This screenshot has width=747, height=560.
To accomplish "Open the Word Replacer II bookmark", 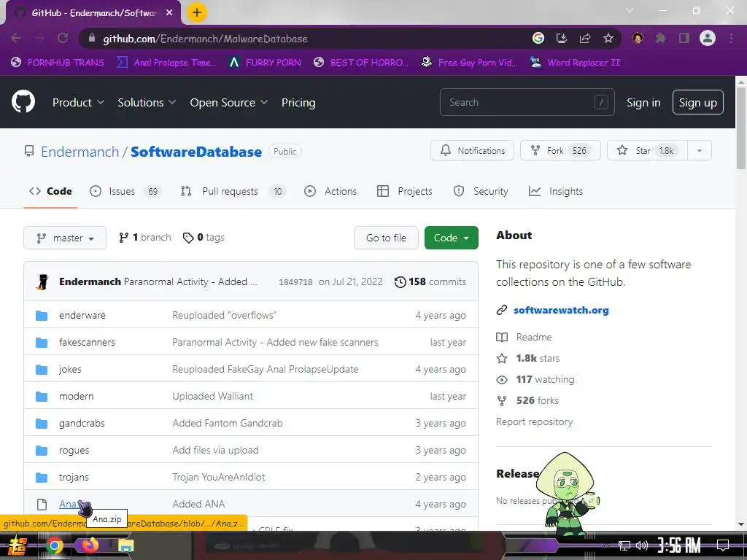I will tap(576, 63).
